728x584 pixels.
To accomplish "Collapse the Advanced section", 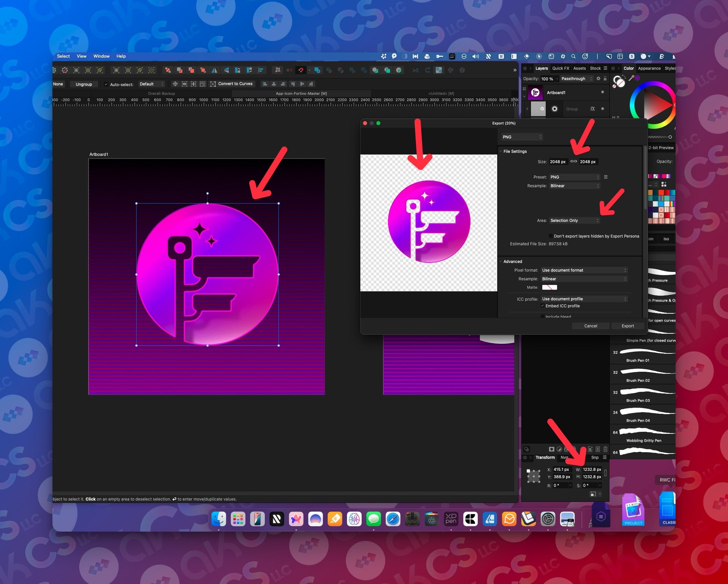I will tap(500, 262).
